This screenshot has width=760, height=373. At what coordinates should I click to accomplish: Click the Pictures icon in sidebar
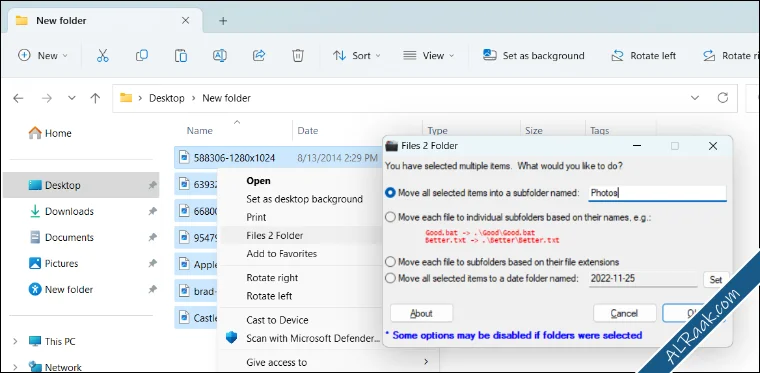(x=35, y=264)
